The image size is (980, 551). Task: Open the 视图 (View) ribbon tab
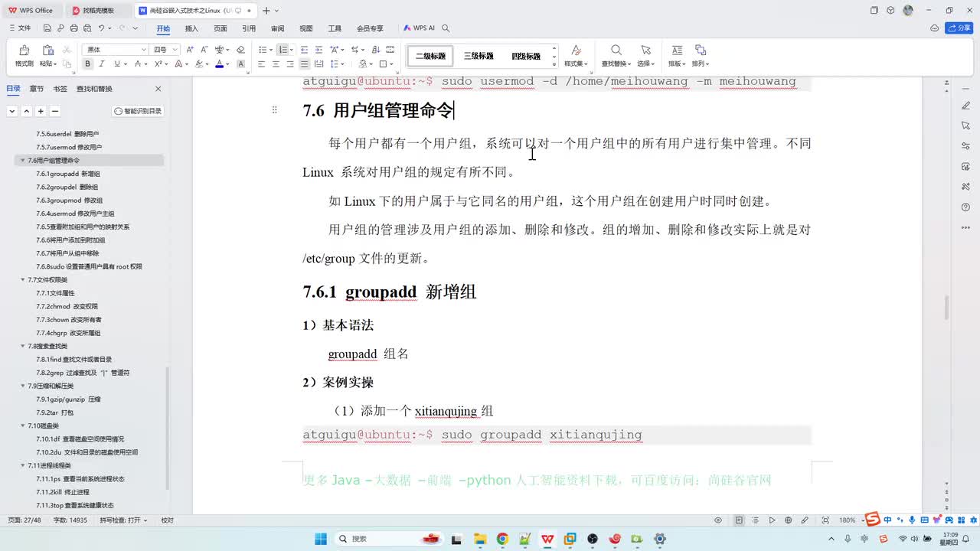click(306, 28)
